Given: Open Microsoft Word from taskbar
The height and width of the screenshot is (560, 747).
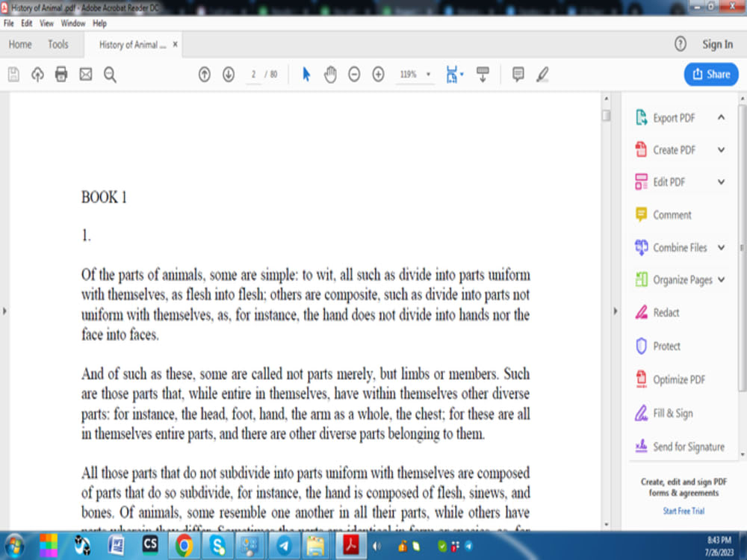Looking at the screenshot, I should [116, 546].
